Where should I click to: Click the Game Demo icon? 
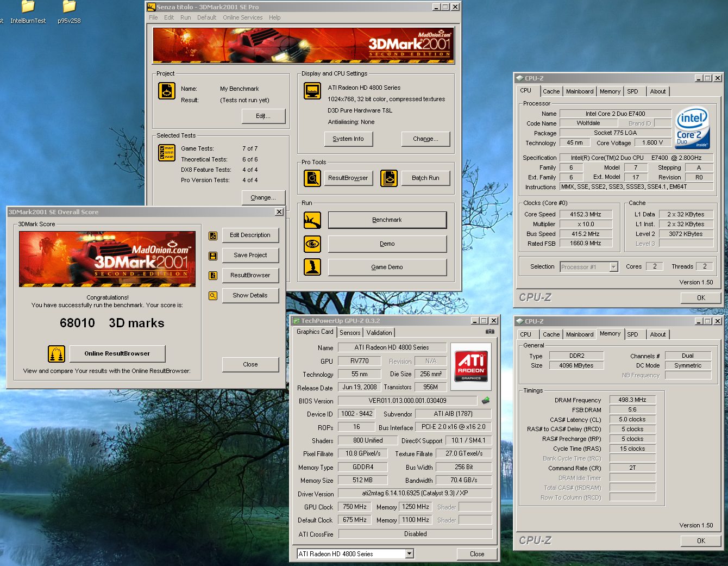[x=312, y=267]
